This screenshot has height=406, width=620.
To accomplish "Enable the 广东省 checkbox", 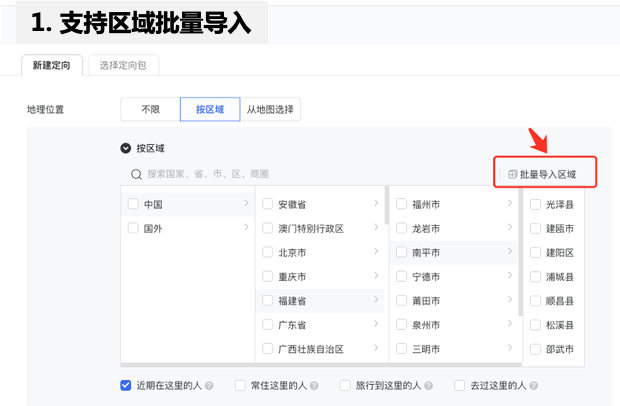I will click(x=268, y=325).
